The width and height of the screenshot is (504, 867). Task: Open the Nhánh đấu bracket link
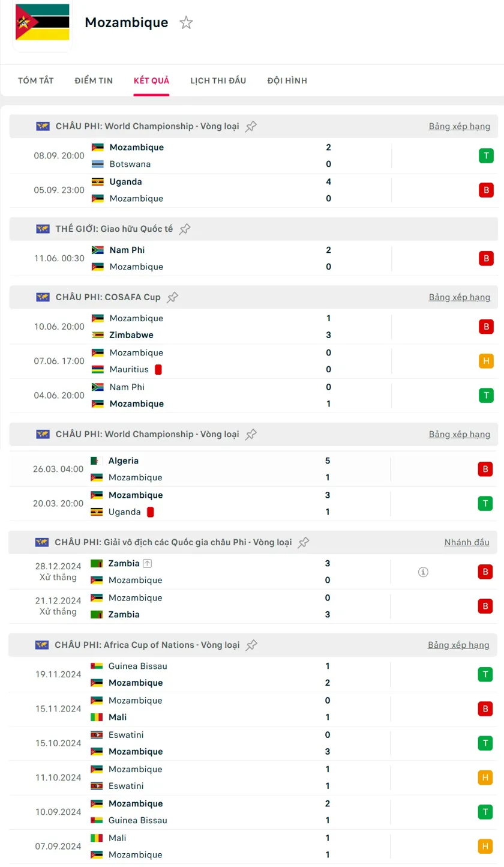click(467, 542)
